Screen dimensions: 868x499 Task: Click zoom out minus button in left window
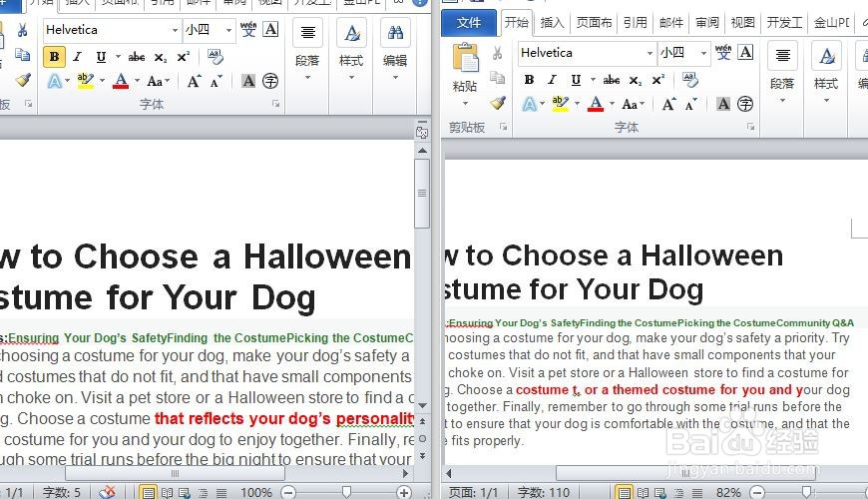pyautogui.click(x=288, y=492)
